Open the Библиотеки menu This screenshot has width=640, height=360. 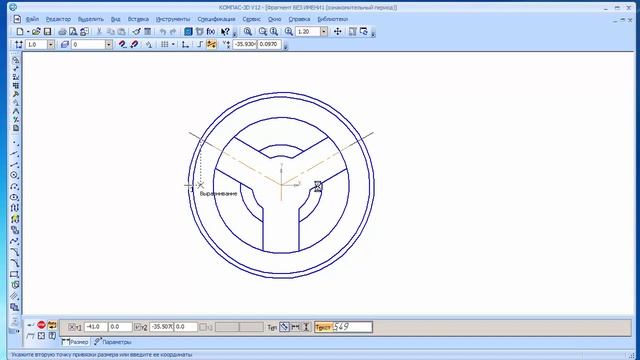tap(333, 19)
